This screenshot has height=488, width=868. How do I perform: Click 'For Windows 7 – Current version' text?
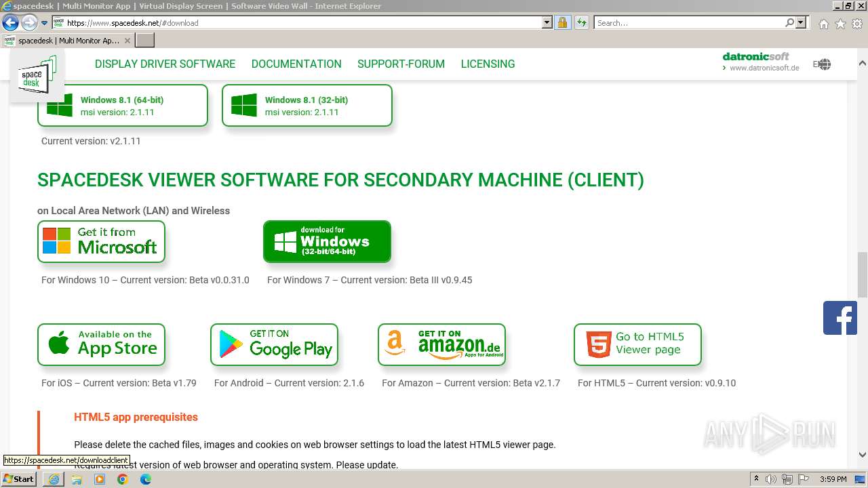coord(370,280)
